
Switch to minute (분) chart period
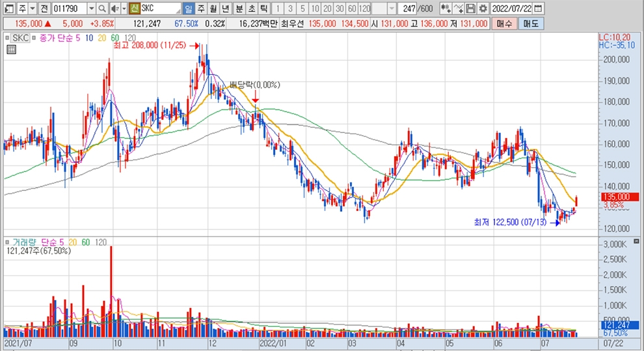click(238, 8)
